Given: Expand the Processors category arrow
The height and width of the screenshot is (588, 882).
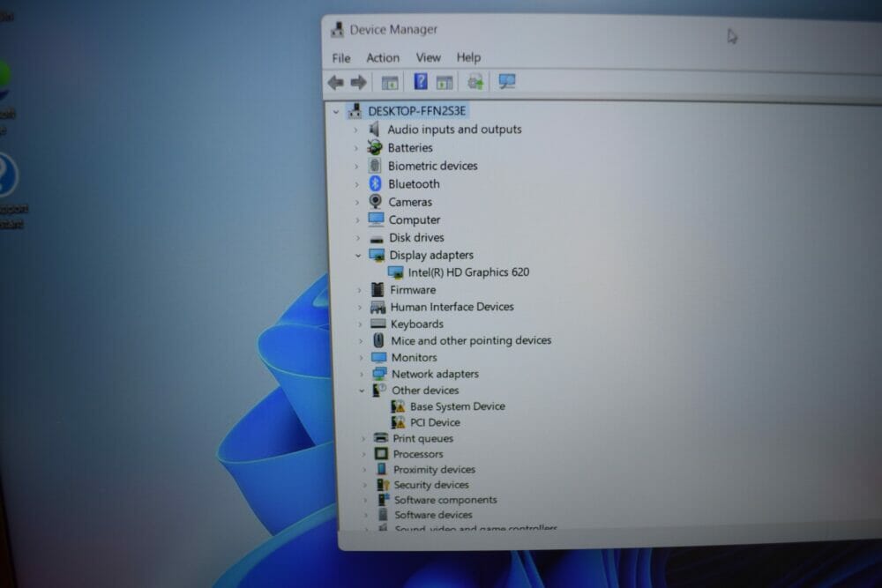Looking at the screenshot, I should (363, 454).
